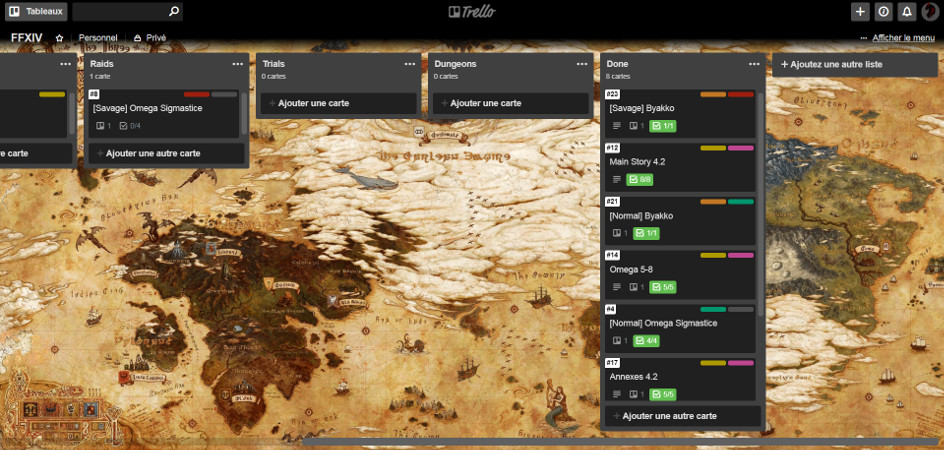The image size is (944, 450).
Task: Open the Raids list actions menu
Action: [238, 64]
